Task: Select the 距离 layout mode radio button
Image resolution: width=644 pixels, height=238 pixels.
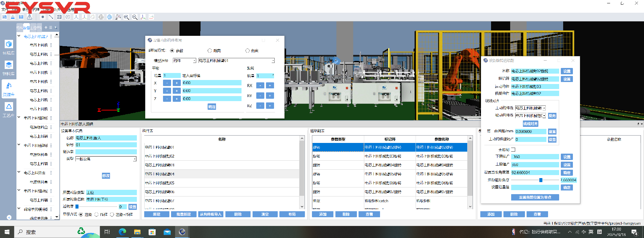Action: pos(210,51)
